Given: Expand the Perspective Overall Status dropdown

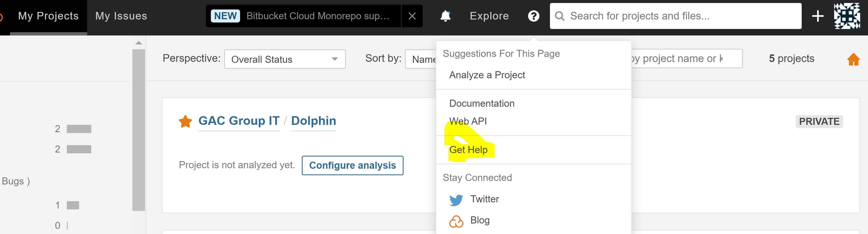Looking at the screenshot, I should click(x=285, y=59).
